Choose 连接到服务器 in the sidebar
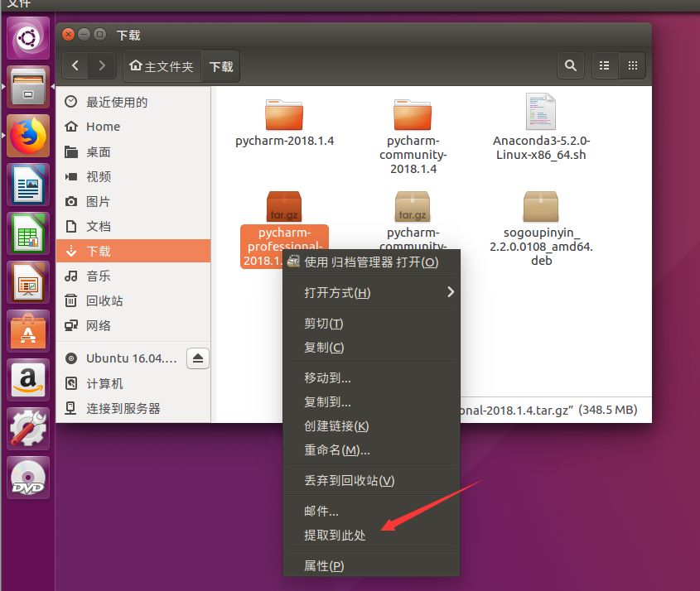700x591 pixels. pos(133,409)
